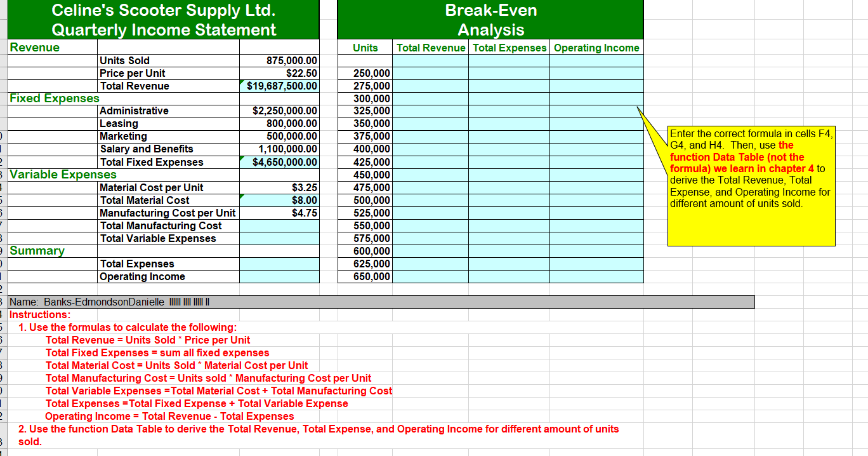Click the comment indicator on Total Revenue cell
Viewport: 868px width, 456px height.
242,83
